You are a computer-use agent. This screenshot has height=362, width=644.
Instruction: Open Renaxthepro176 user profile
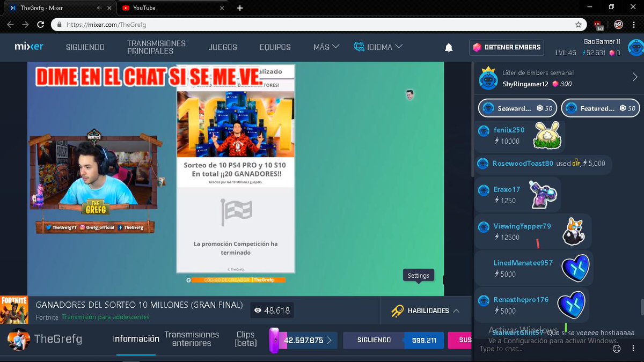click(521, 300)
